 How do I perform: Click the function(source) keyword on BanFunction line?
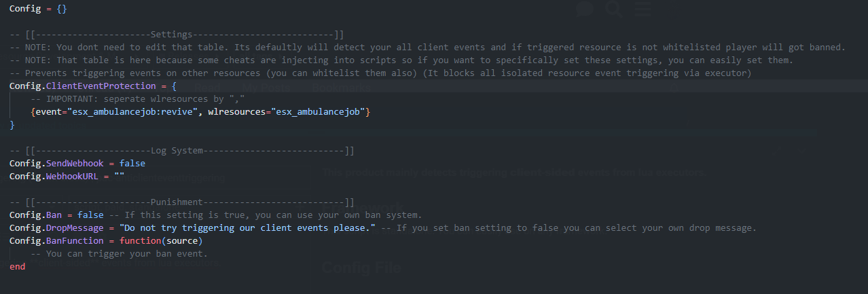point(161,240)
